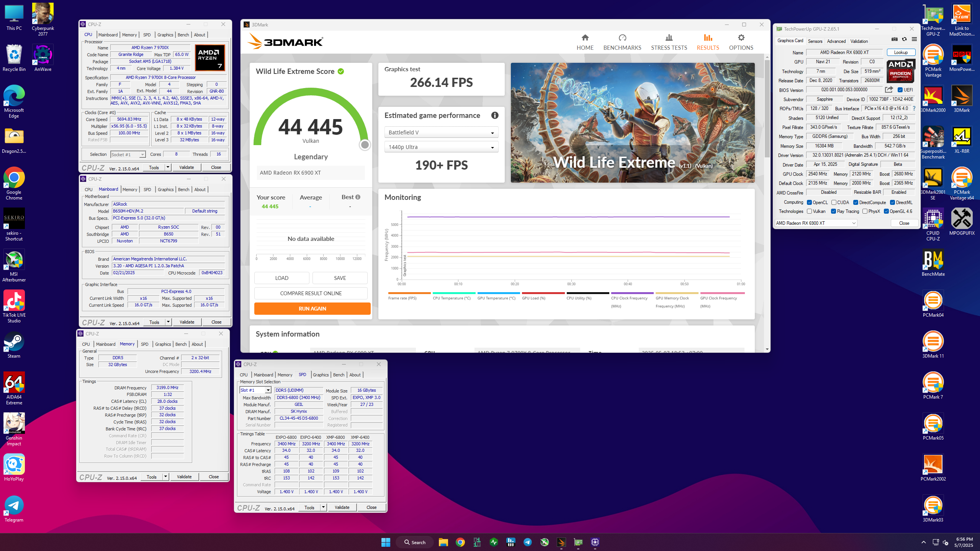Expand Tools arrow in CPU-Z Memory window
The width and height of the screenshot is (980, 551).
(x=165, y=477)
